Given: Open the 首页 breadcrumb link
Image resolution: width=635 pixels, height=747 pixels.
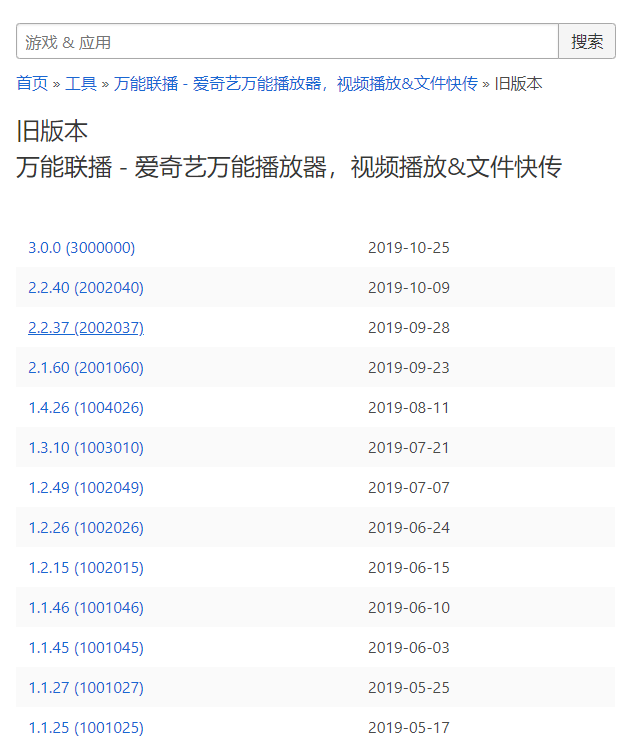Looking at the screenshot, I should [x=32, y=84].
